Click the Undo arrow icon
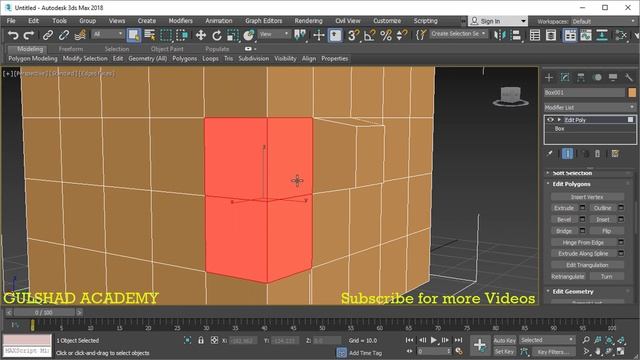Screen dimensions: 640x360 13,35
